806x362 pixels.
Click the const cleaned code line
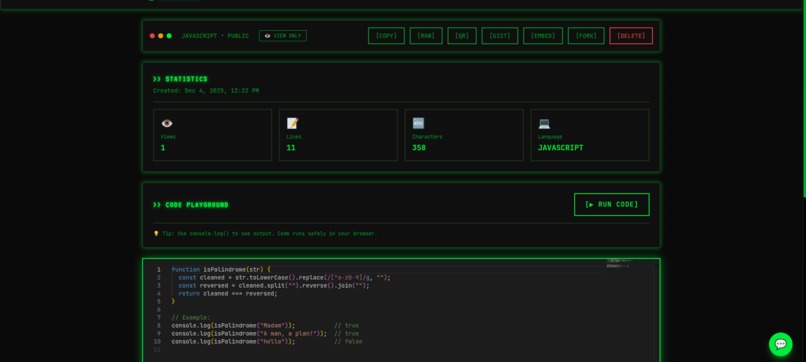coord(284,278)
